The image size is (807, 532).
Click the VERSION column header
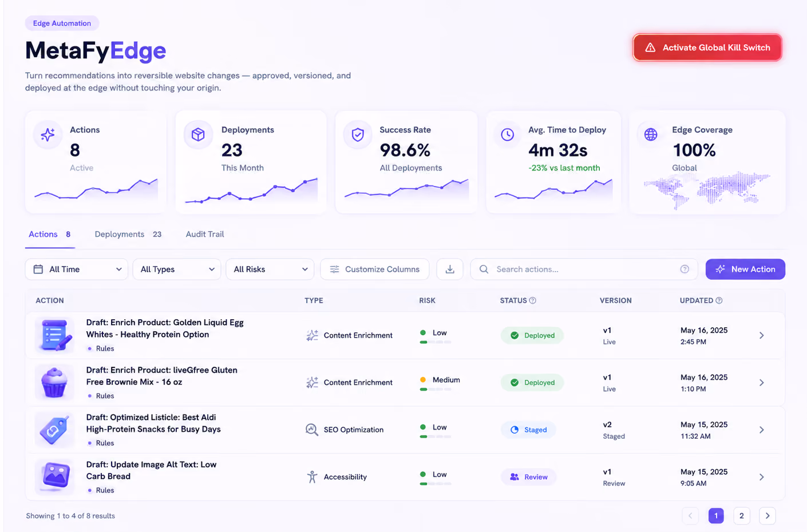616,300
